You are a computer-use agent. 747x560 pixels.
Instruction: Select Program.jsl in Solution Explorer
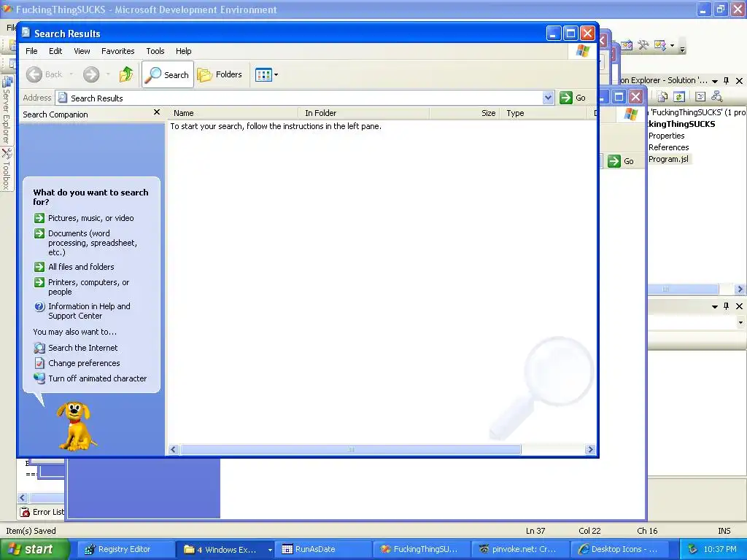668,159
